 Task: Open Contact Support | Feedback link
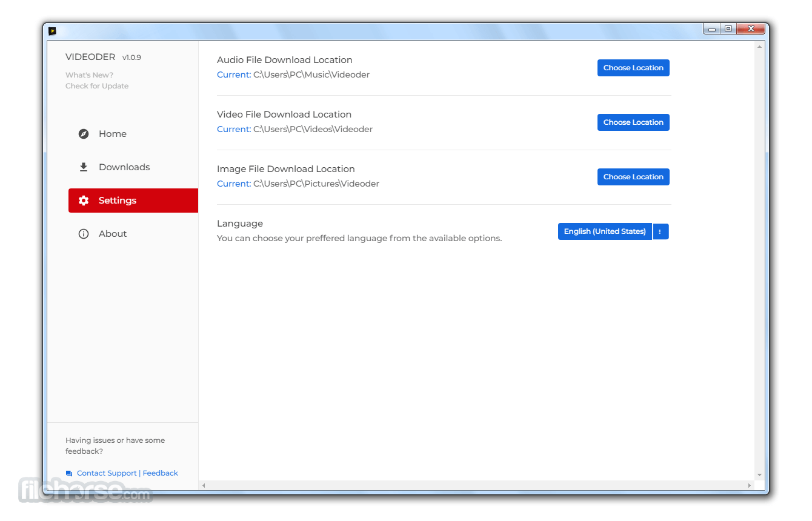click(127, 473)
